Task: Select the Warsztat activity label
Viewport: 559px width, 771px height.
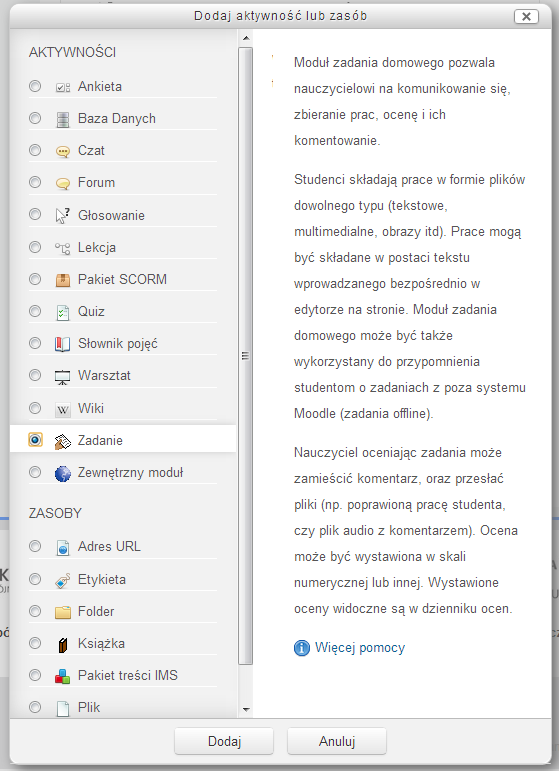Action: coord(104,376)
